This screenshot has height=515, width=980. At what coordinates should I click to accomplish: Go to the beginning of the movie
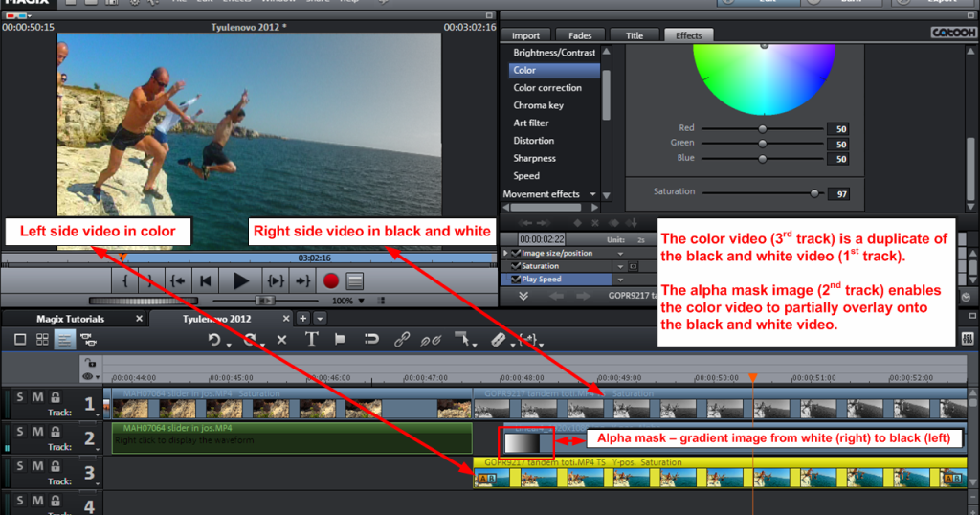click(x=206, y=281)
